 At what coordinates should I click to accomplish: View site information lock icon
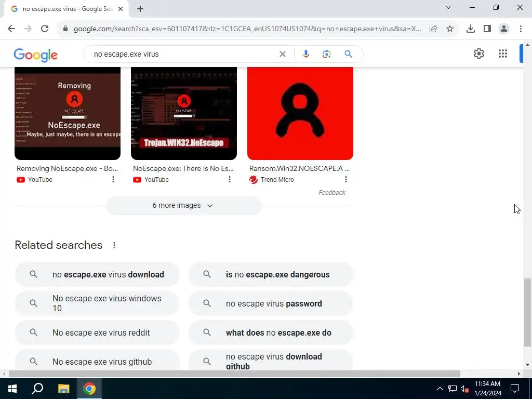65,29
